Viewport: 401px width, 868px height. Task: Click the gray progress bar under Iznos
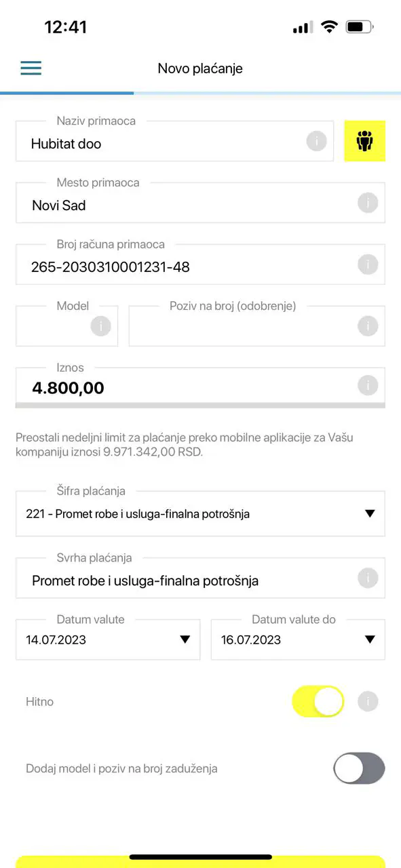(200, 405)
